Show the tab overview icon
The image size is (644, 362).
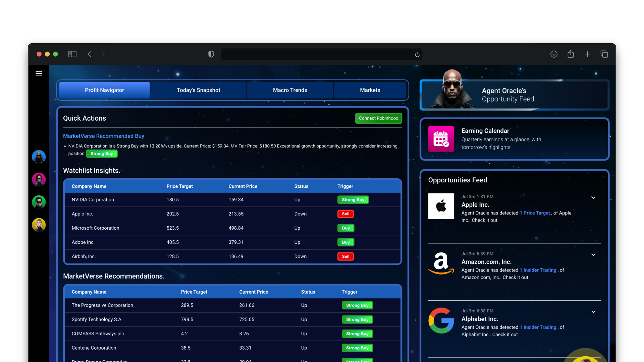click(x=604, y=54)
